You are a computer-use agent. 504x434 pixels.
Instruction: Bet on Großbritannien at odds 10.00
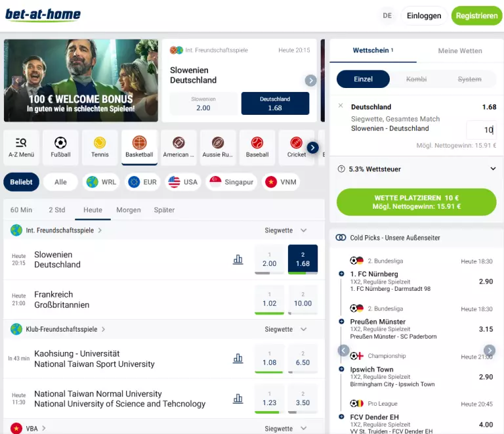pyautogui.click(x=303, y=299)
